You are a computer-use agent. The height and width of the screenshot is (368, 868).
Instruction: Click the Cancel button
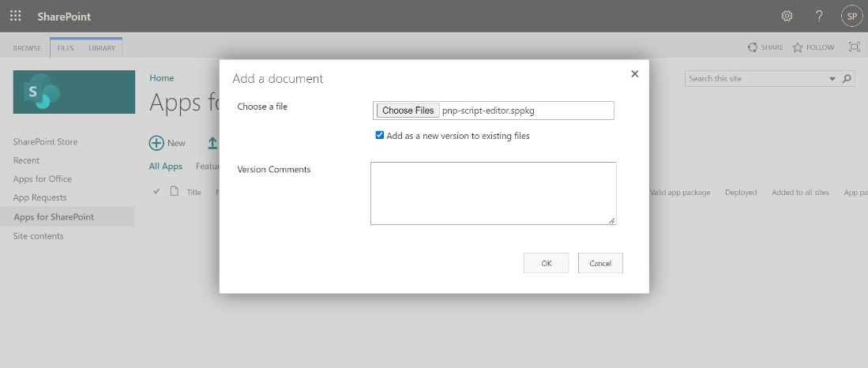600,264
